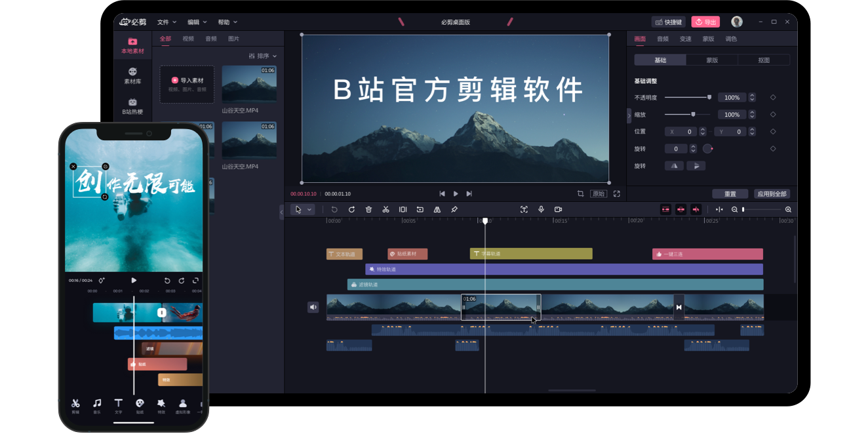Filter media by 视频 tab

(x=188, y=39)
